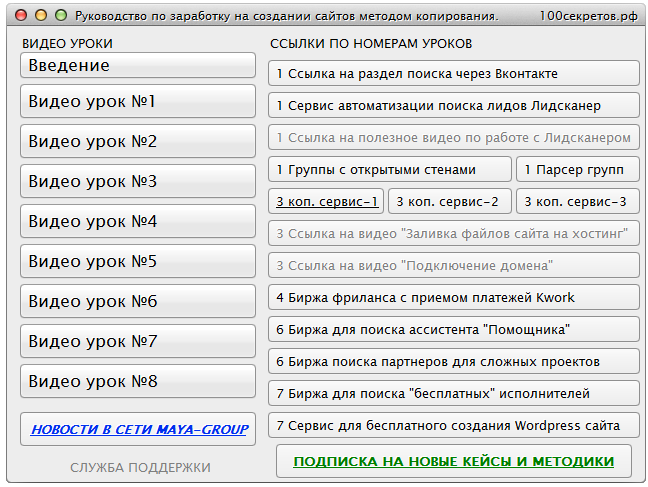This screenshot has width=648, height=487.
Task: Open Видео урок №1
Action: [x=138, y=102]
